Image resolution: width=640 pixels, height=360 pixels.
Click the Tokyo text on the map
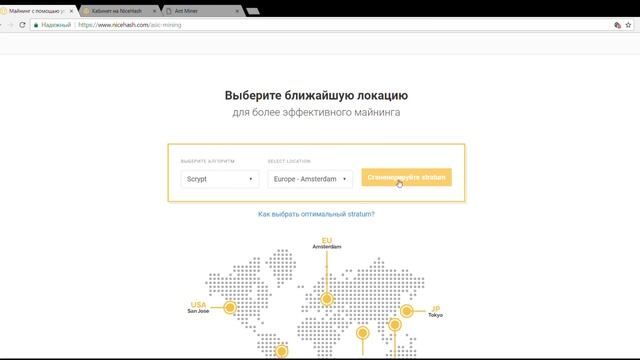pos(436,315)
